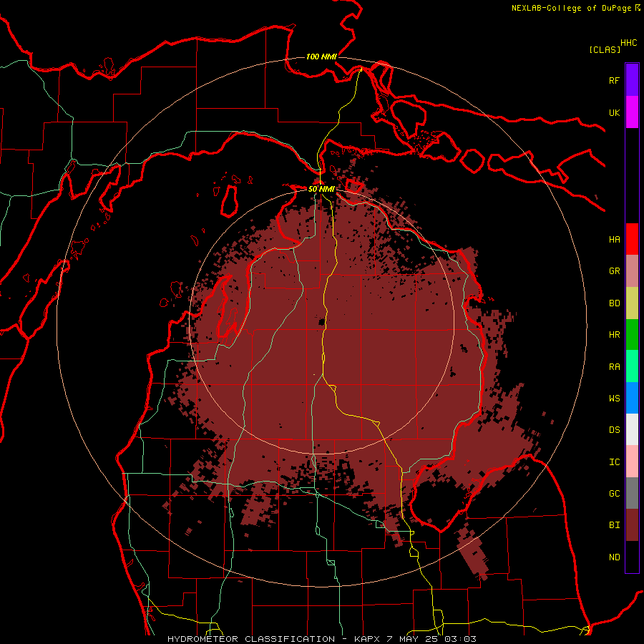
Task: Click the RA legend label
Action: click(614, 367)
